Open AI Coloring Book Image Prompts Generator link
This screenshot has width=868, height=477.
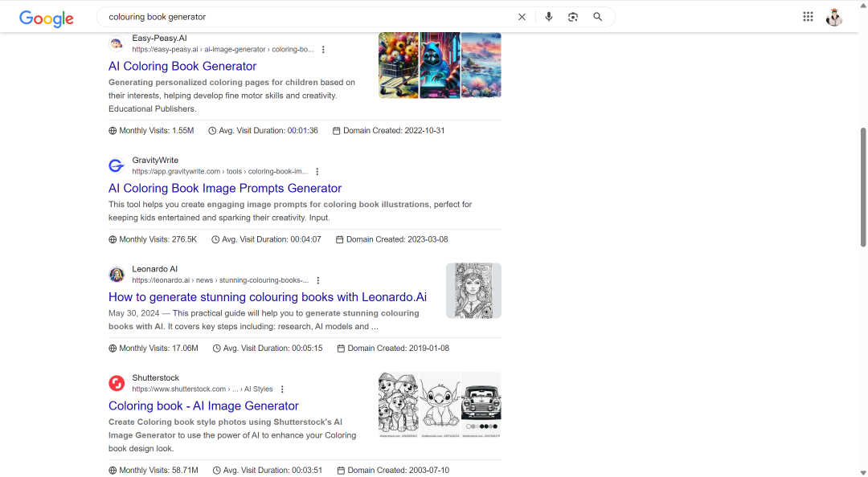(225, 189)
